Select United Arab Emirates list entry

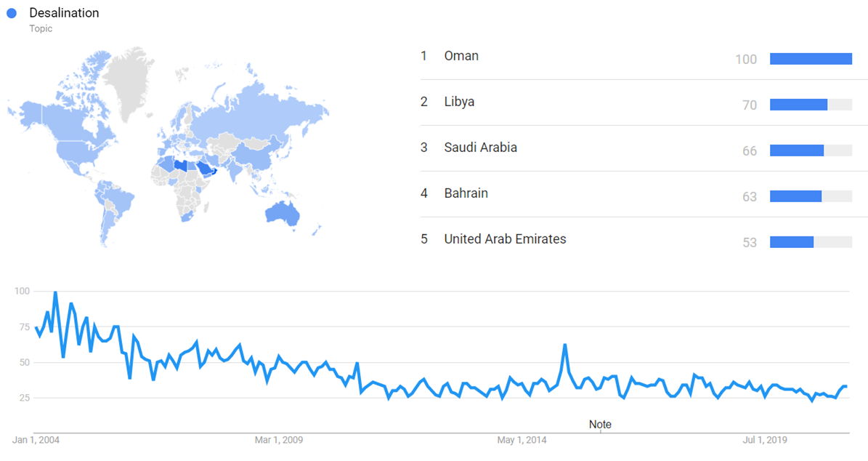pyautogui.click(x=505, y=239)
